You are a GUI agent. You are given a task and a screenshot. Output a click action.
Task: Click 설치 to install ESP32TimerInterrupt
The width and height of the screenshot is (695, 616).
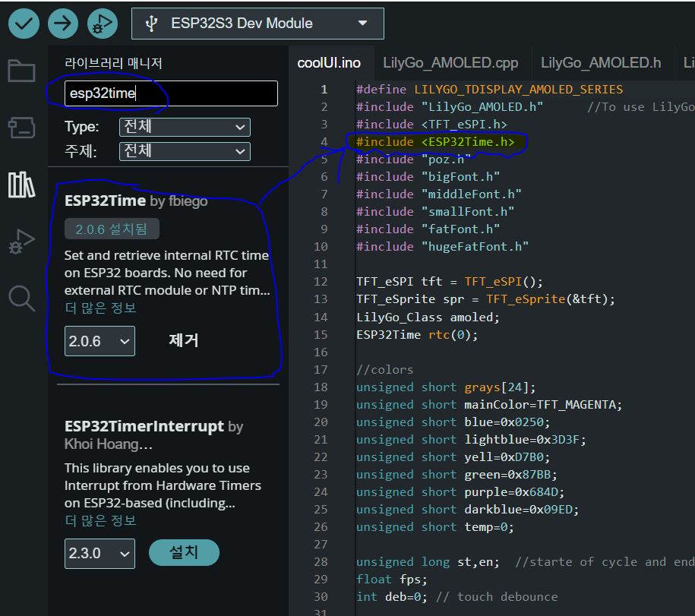pyautogui.click(x=184, y=553)
